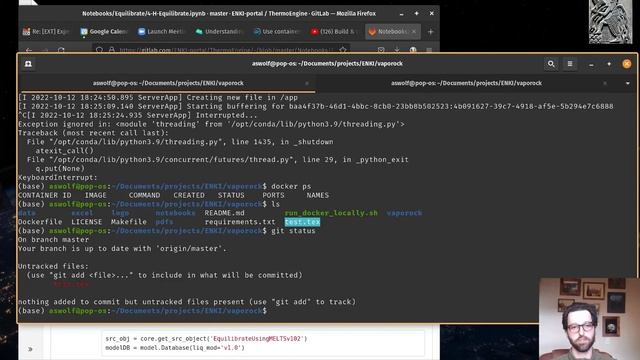640x360 pixels.
Task: Click run_docker_locally.sh in ls output
Action: click(331, 213)
